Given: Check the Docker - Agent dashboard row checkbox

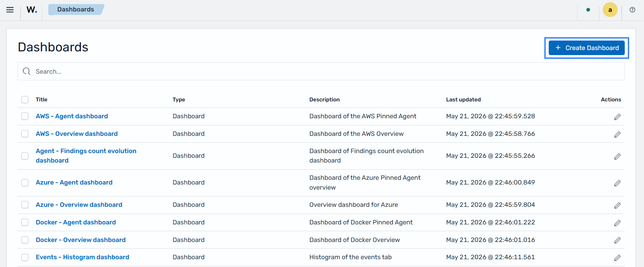Looking at the screenshot, I should tap(25, 222).
